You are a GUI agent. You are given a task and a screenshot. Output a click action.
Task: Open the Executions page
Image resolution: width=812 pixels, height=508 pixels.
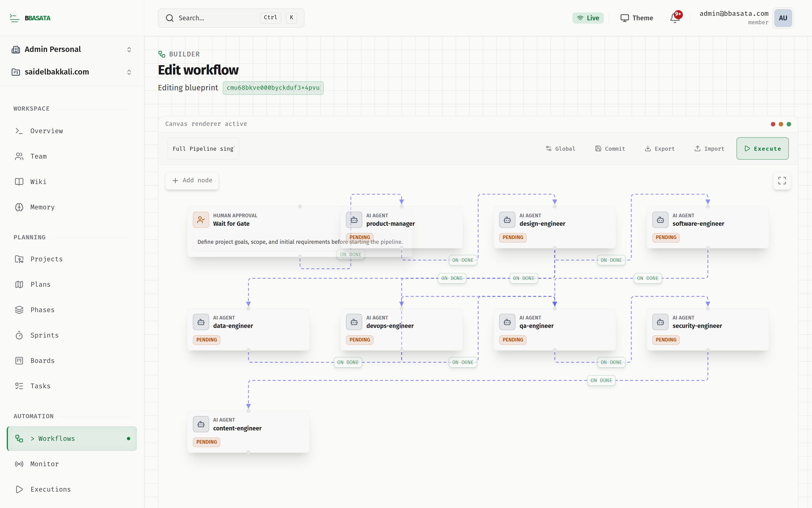tap(72, 490)
